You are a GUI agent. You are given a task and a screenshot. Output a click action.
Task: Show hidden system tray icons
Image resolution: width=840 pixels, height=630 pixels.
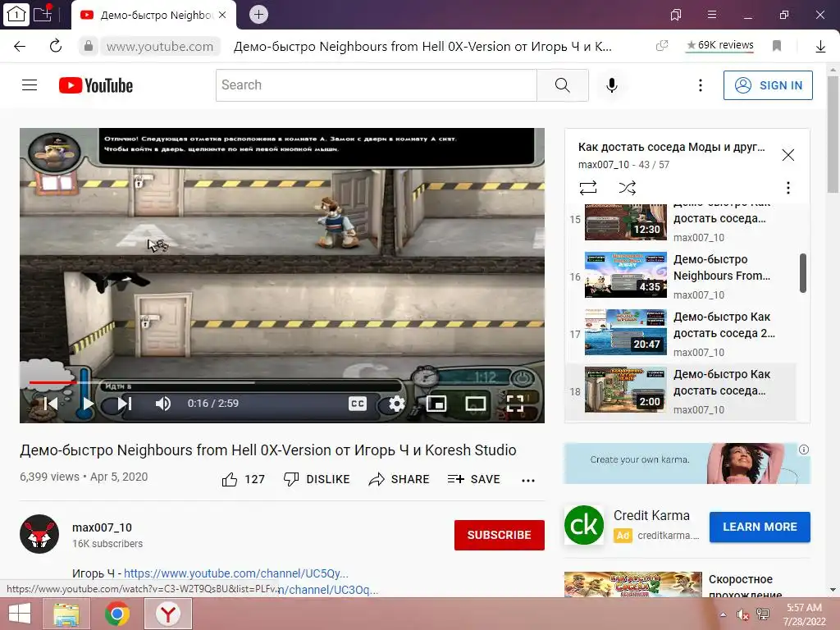pyautogui.click(x=723, y=615)
